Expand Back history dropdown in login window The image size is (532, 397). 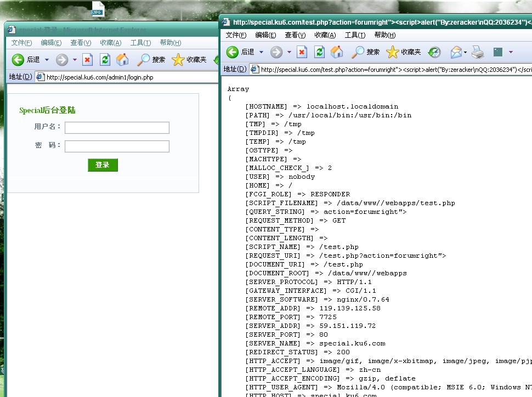click(47, 60)
